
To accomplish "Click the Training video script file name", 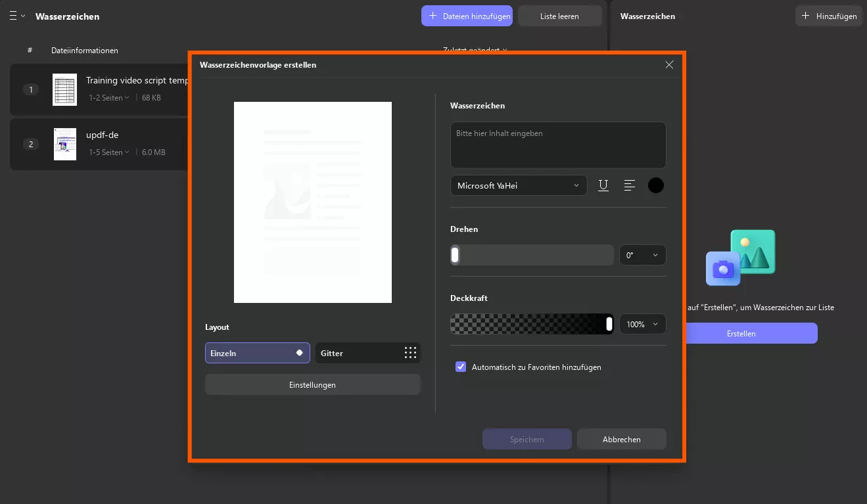I will tap(137, 80).
